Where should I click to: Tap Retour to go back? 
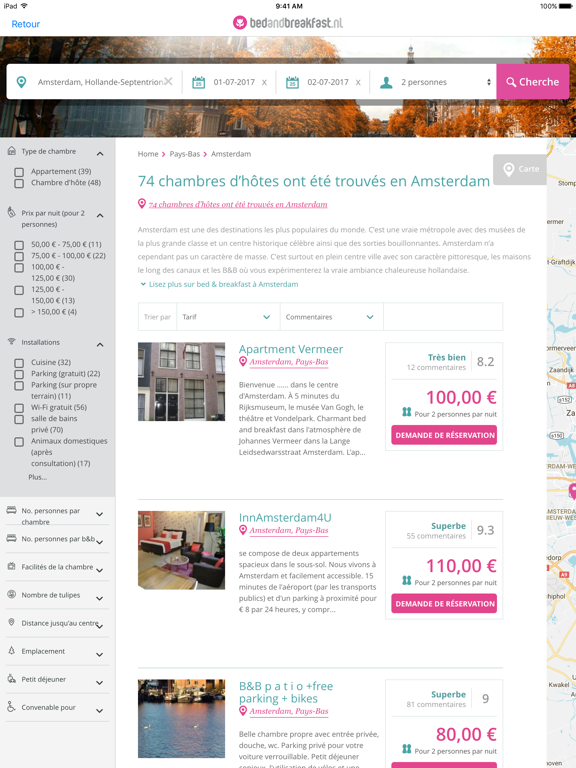25,24
